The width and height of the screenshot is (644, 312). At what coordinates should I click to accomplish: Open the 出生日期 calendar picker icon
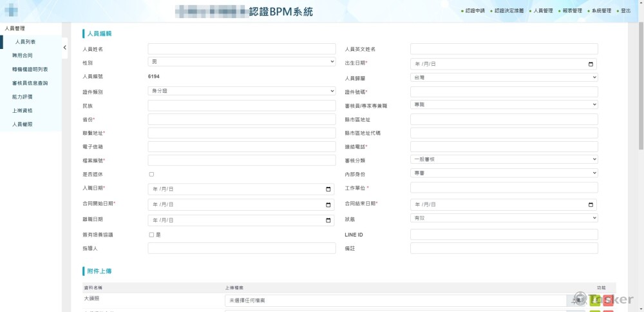tap(591, 64)
